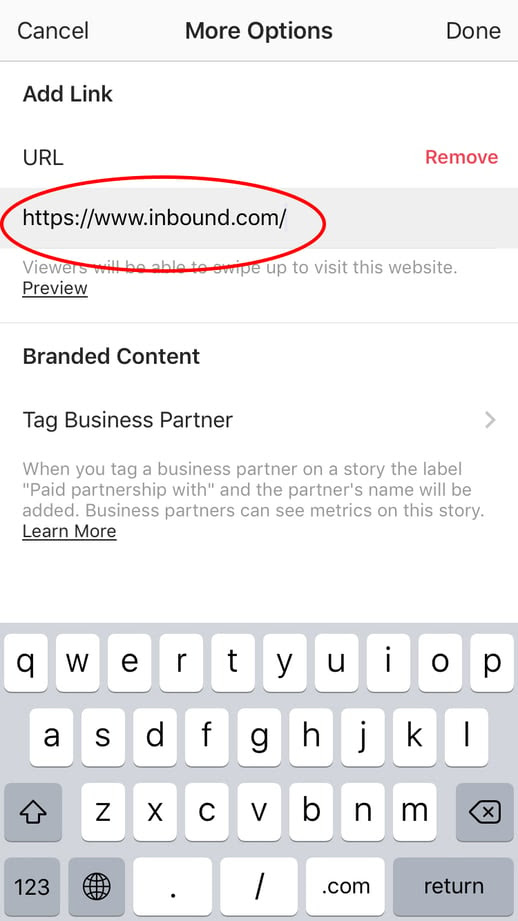Tap the letter g key
The image size is (518, 921).
[259, 737]
